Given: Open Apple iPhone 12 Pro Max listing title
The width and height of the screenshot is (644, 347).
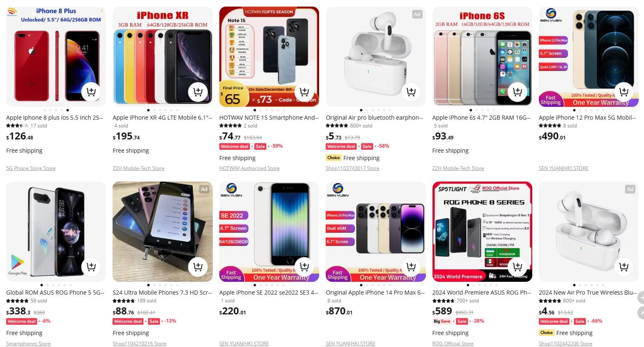Looking at the screenshot, I should click(x=587, y=118).
